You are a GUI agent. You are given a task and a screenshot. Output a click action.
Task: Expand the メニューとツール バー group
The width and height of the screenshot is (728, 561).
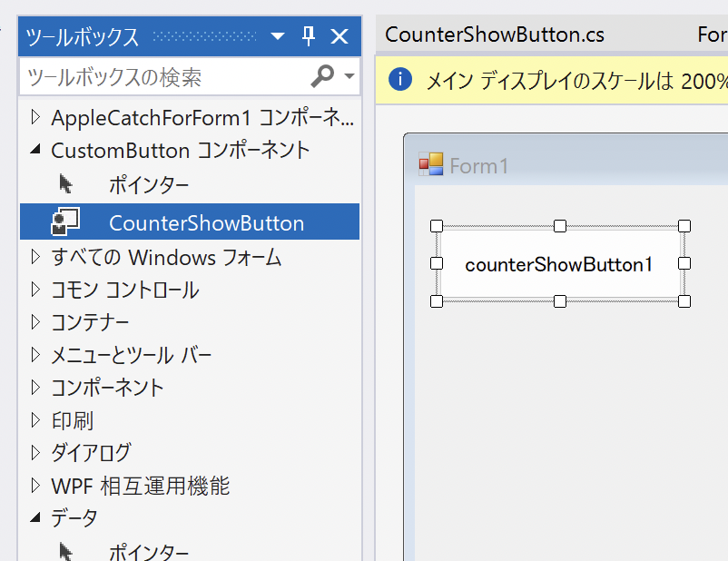pyautogui.click(x=35, y=355)
